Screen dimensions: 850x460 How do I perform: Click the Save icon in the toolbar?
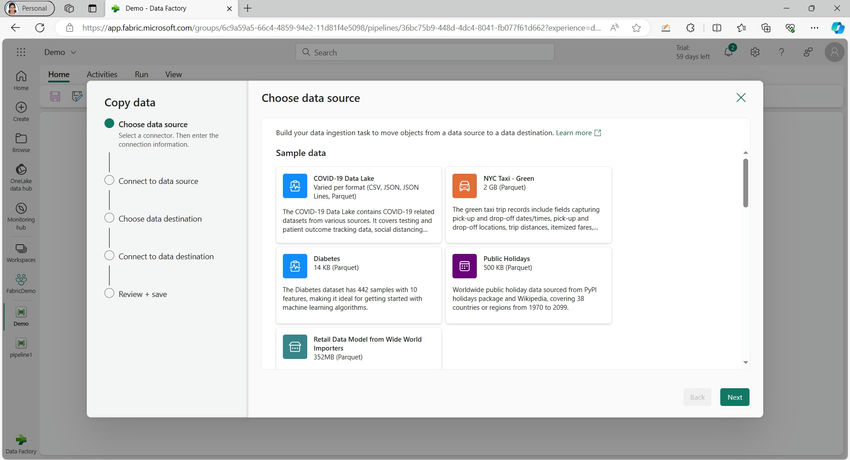pos(55,96)
